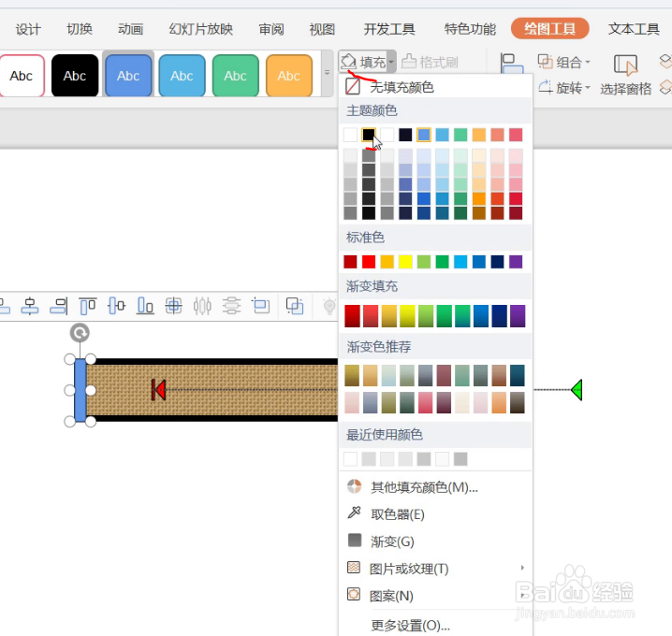Image resolution: width=672 pixels, height=636 pixels.
Task: Click the green triangle marker on slide
Action: pos(577,390)
